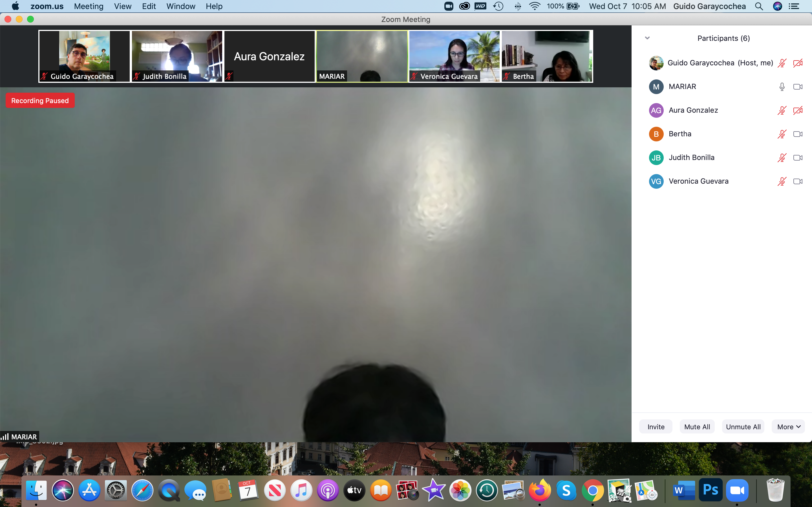Click Bertha's video camera icon

(798, 134)
